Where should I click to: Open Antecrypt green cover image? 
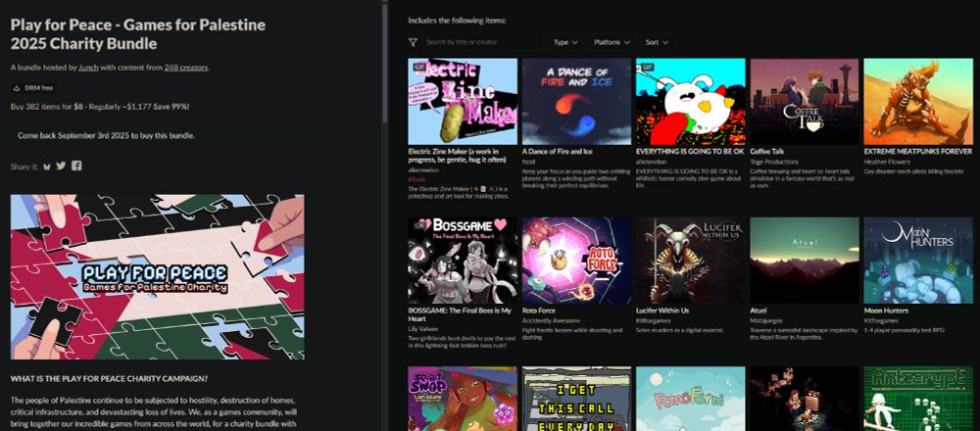pos(918,399)
